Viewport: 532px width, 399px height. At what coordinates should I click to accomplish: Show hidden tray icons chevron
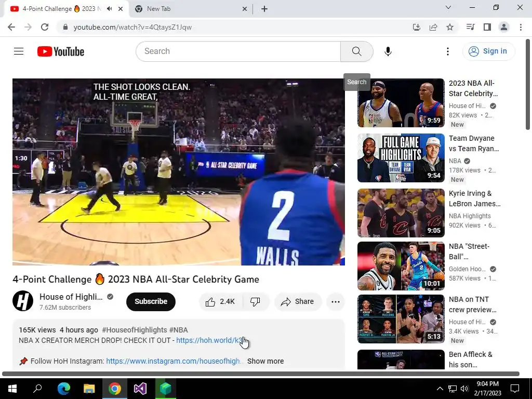click(x=440, y=389)
